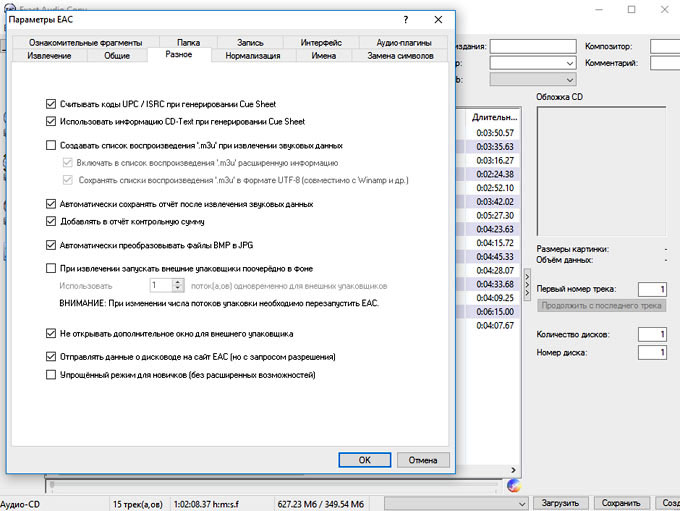
Task: Toggle automatic BMP to JPG conversion
Action: click(52, 244)
